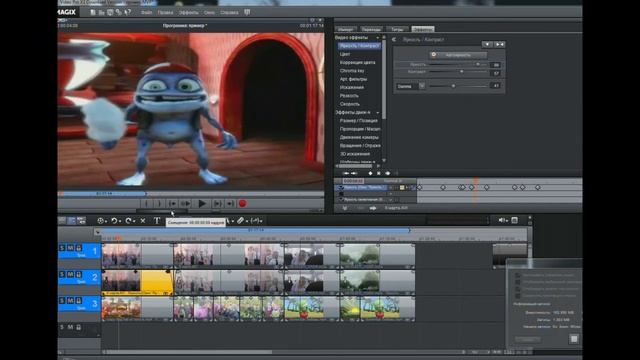Open the Title editor T icon
Image resolution: width=640 pixels, height=360 pixels.
coord(157,221)
